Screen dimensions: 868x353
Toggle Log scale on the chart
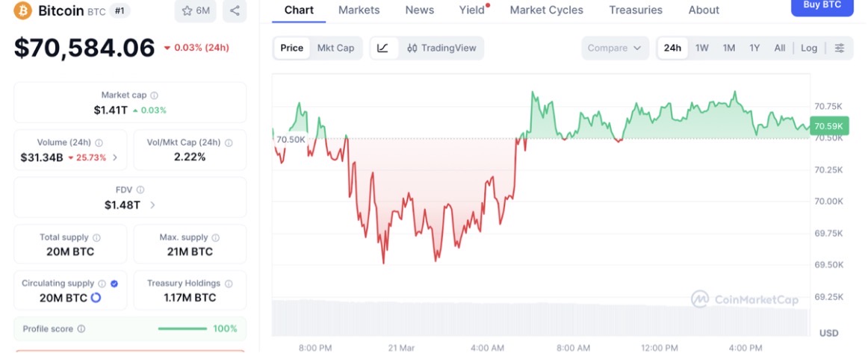(x=809, y=48)
